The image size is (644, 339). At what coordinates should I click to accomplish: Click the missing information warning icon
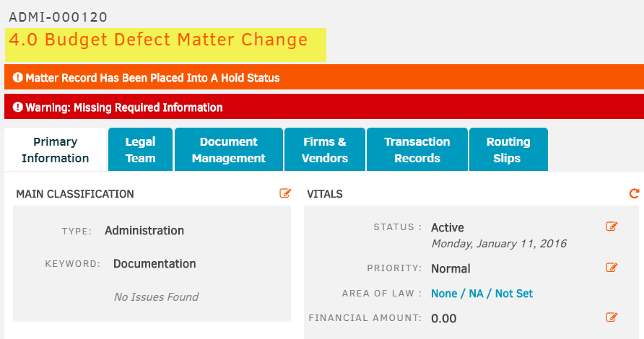tap(17, 107)
